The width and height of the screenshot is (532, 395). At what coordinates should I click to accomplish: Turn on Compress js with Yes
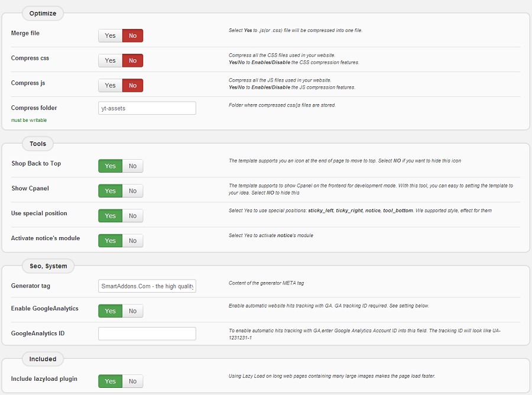[111, 86]
